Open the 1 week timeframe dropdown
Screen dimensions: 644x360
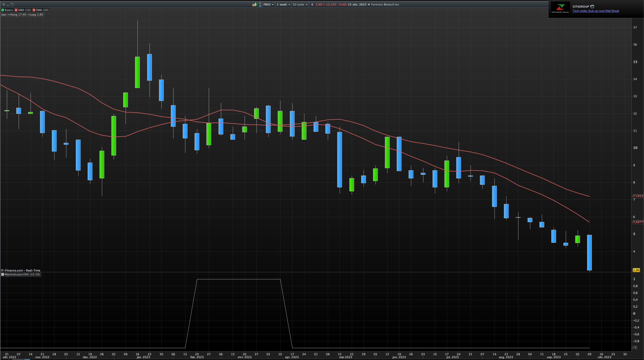(283, 5)
